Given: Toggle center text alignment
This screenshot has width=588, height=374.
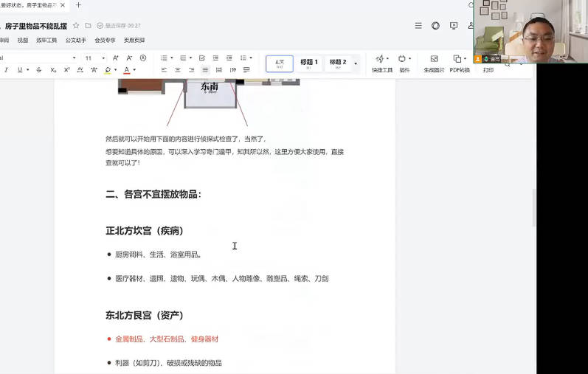Looking at the screenshot, I should pyautogui.click(x=178, y=70).
